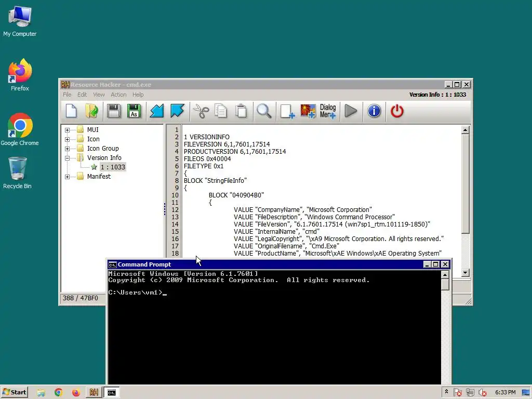The height and width of the screenshot is (399, 532).
Task: Click the Chrome taskbar icon
Action: pos(58,393)
